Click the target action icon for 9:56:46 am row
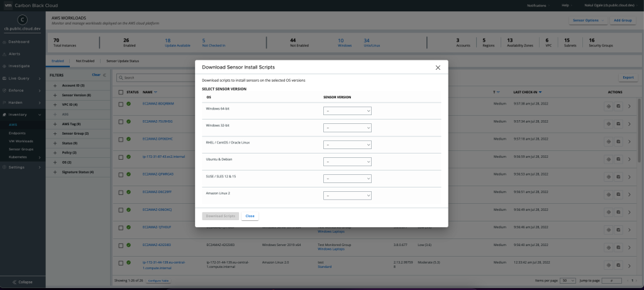Screen dimensions: 644x290 609,230
